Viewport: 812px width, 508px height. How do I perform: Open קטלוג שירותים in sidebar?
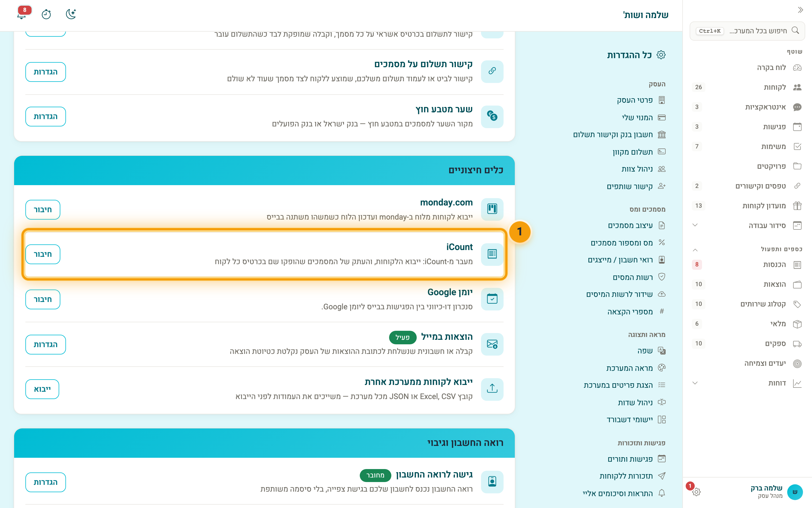[x=747, y=304]
